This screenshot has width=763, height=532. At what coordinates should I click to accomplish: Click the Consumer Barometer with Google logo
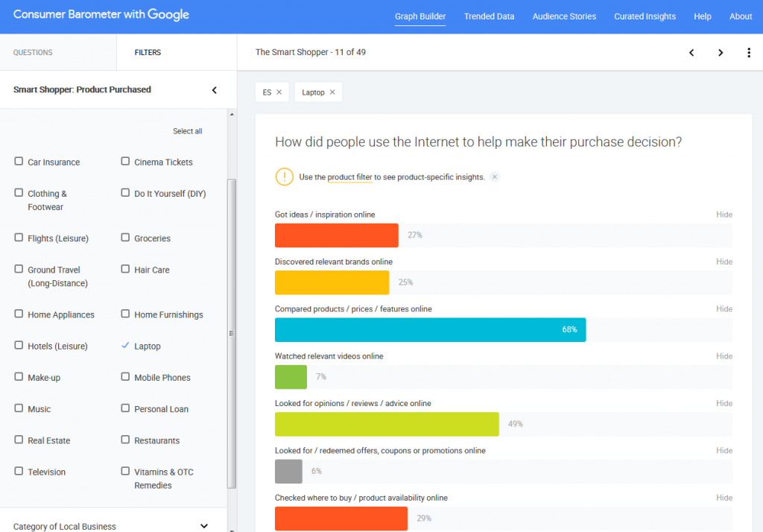101,15
